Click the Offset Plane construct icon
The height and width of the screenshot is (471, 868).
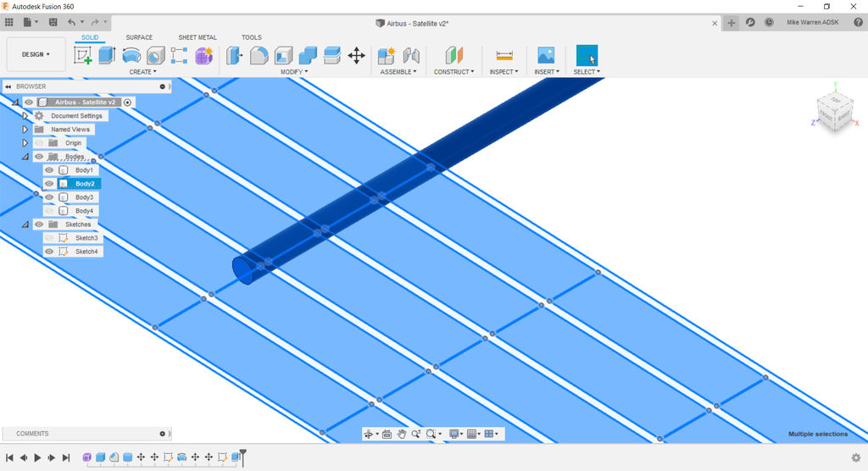(x=454, y=55)
